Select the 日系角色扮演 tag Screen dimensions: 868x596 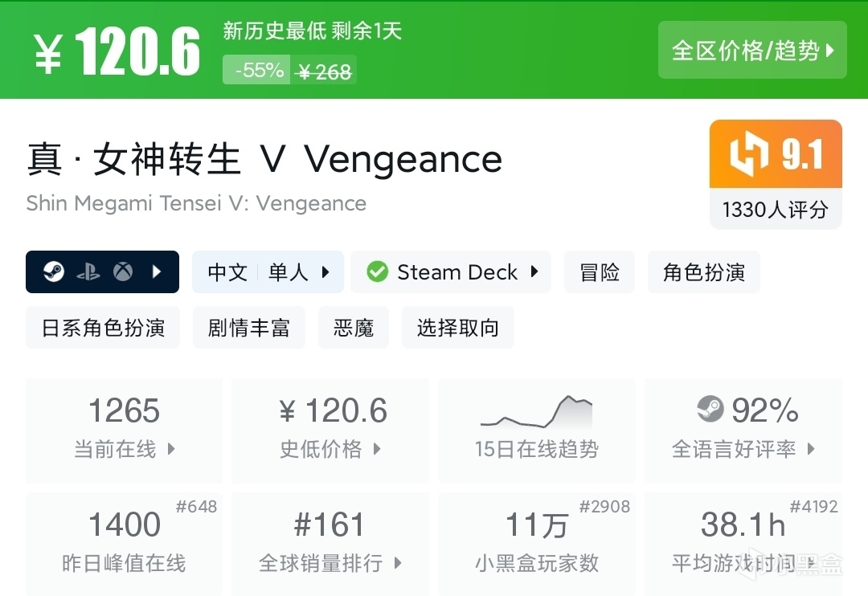click(103, 328)
